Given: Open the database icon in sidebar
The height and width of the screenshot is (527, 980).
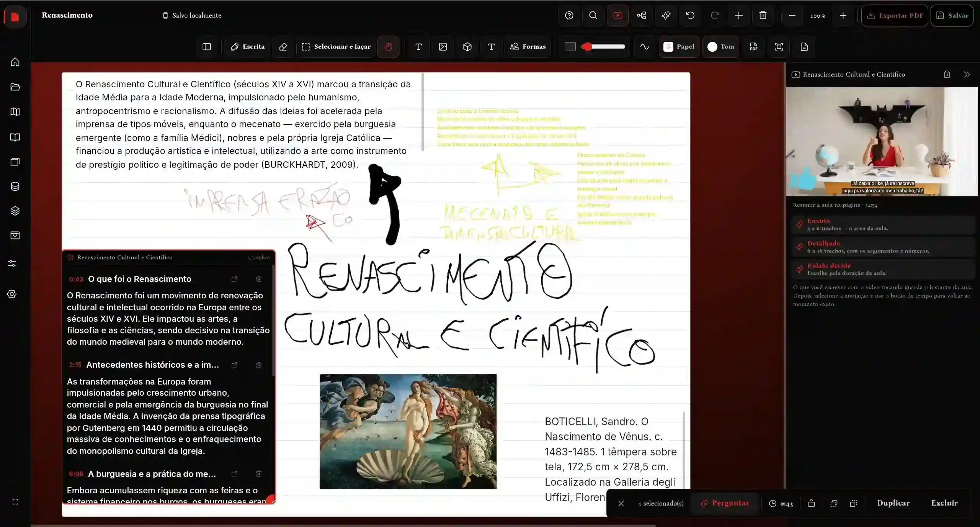Looking at the screenshot, I should coord(15,186).
